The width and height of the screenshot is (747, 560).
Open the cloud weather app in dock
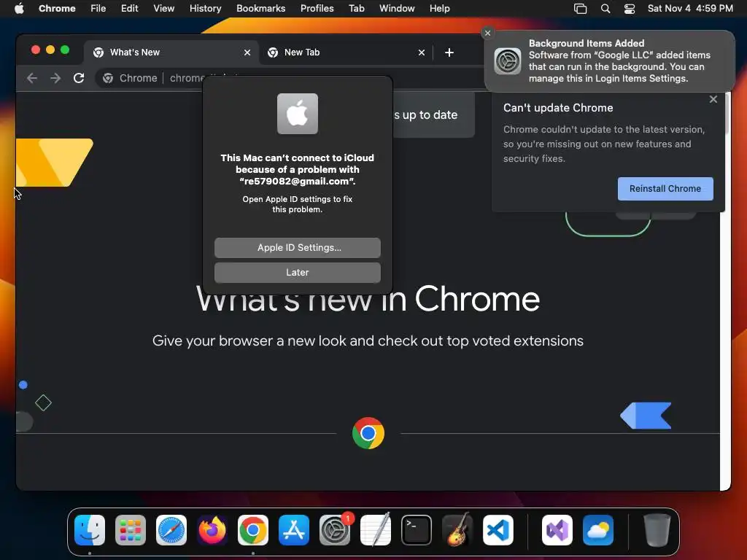pyautogui.click(x=598, y=530)
